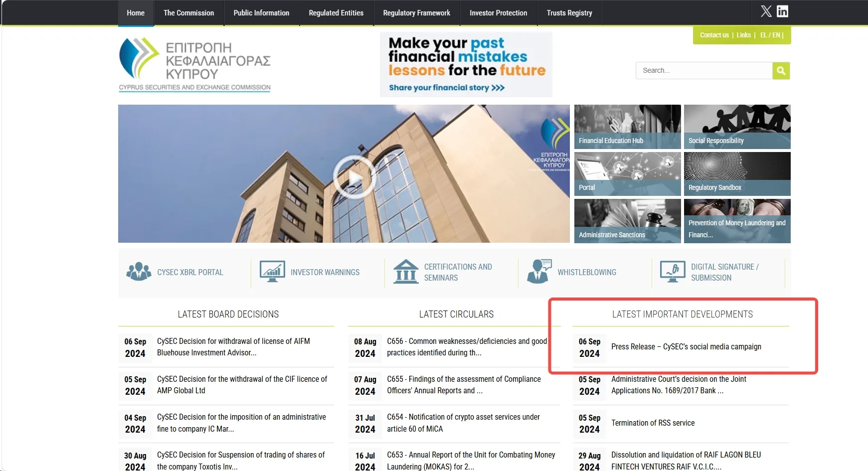The width and height of the screenshot is (868, 471).
Task: Click the CYSEC XBRL Portal people icon
Action: click(x=139, y=272)
